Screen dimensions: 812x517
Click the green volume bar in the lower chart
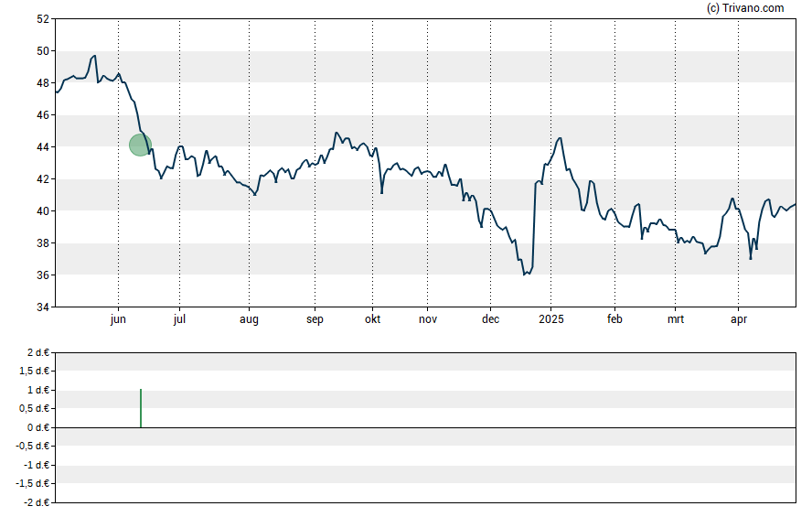click(141, 408)
